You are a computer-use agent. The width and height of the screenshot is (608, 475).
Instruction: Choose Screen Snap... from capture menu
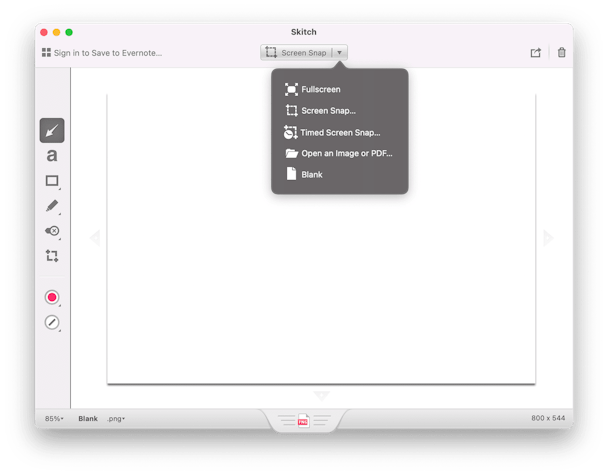click(x=320, y=111)
